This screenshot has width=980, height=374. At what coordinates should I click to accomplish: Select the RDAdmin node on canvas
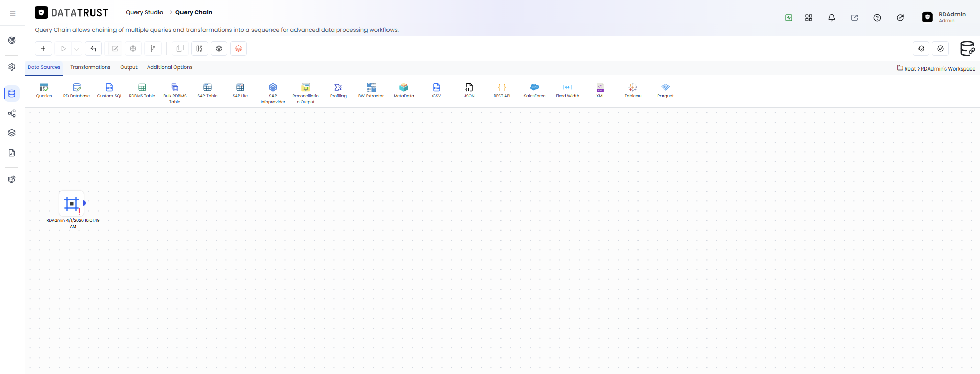[72, 204]
